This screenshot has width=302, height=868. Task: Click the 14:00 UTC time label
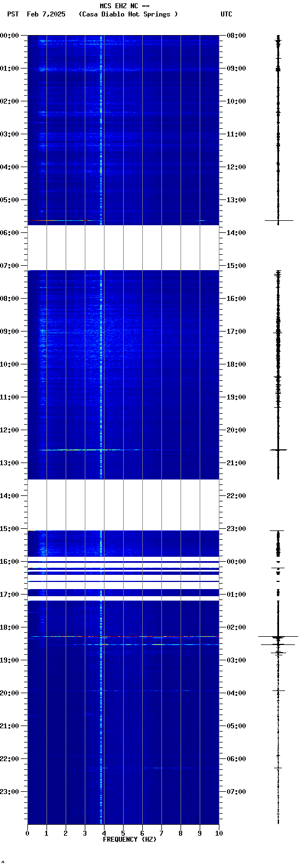[236, 233]
